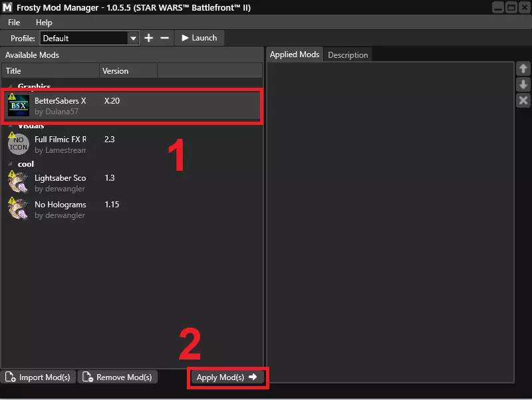Click the author text by Dulana57
Viewport: 532px width, 400px height.
coord(57,112)
